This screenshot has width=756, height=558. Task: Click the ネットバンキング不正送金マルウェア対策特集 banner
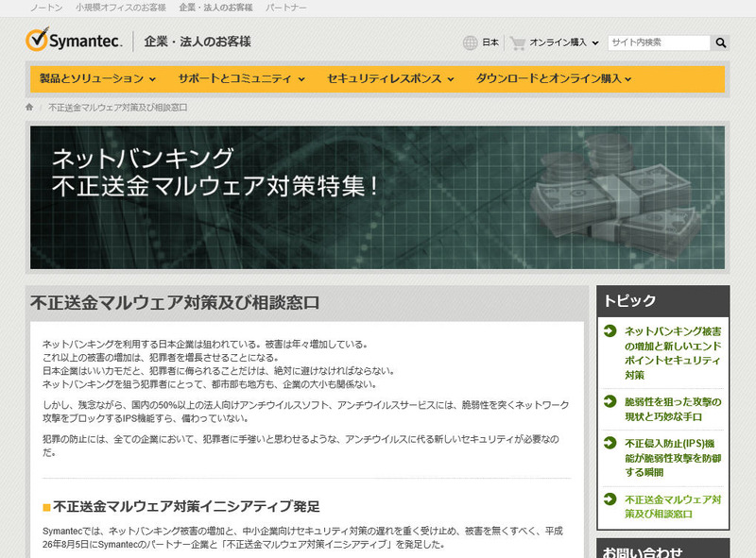pos(377,197)
